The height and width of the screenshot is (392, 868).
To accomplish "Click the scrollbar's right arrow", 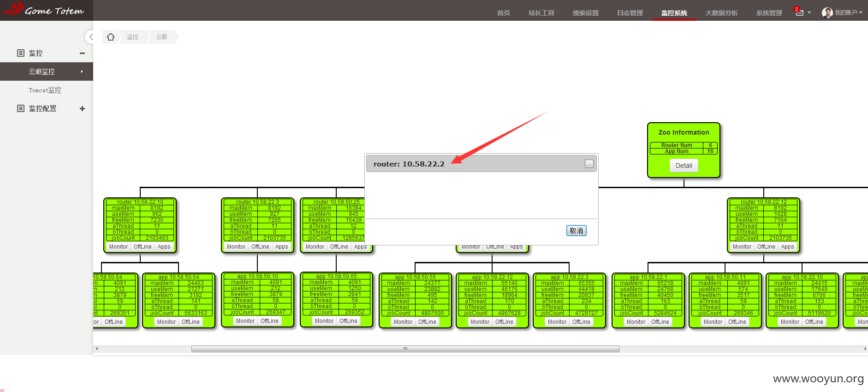I will click(x=865, y=349).
